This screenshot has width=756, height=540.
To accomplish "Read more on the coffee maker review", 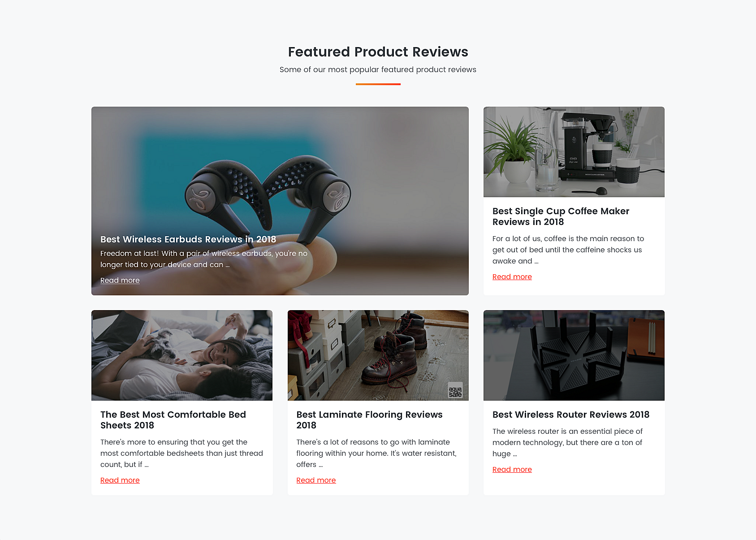I will tap(512, 276).
